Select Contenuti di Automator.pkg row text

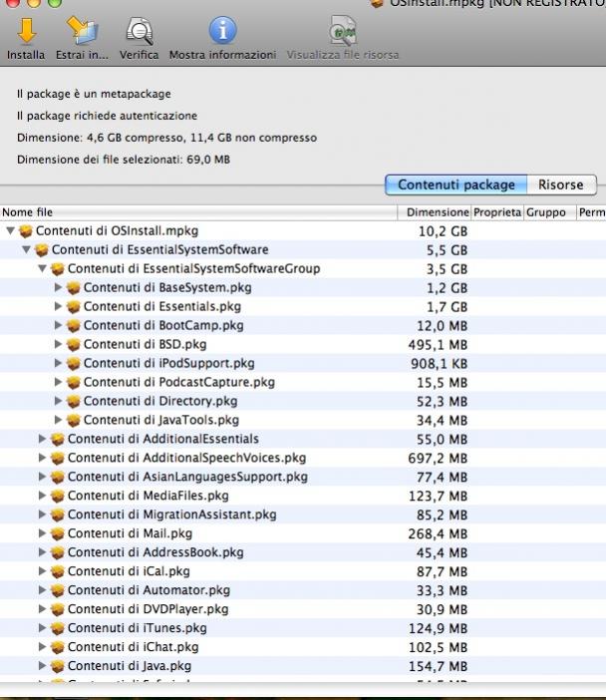[x=149, y=590]
